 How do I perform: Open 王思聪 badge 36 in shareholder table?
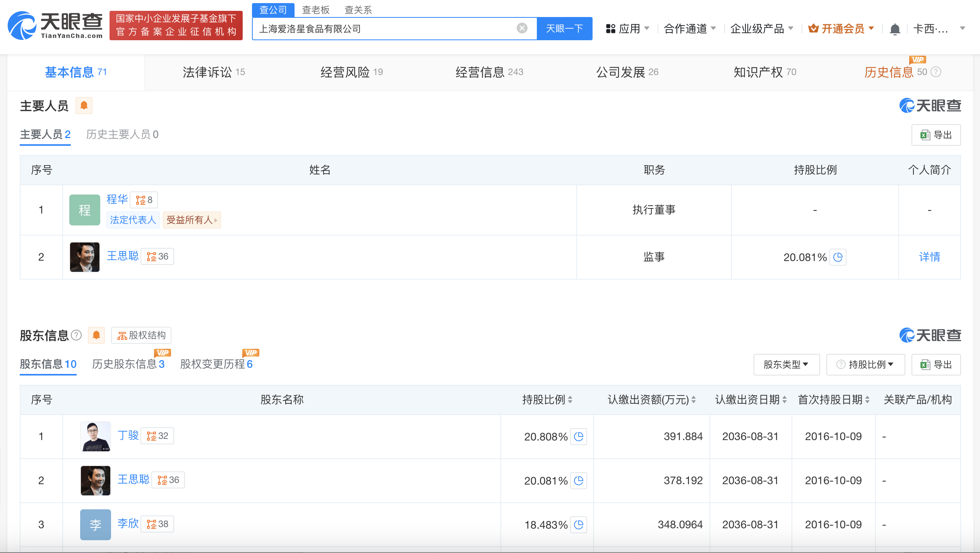pyautogui.click(x=168, y=480)
